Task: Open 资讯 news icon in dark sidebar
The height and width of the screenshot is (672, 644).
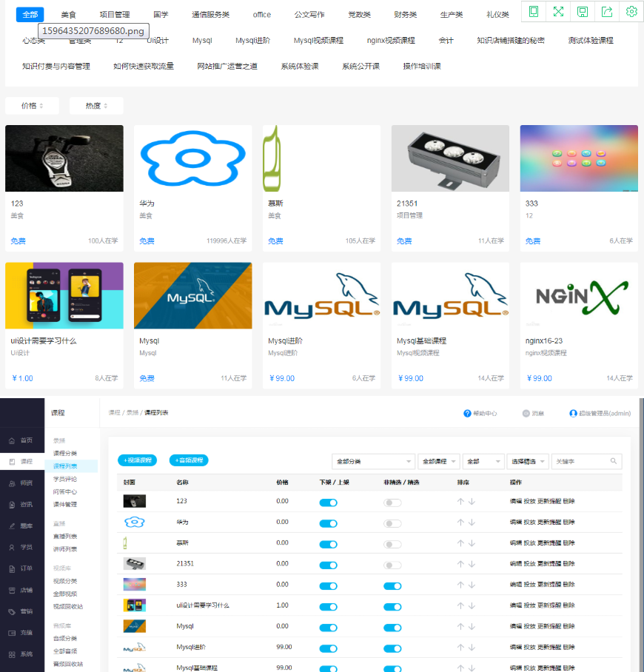Action: click(x=12, y=505)
